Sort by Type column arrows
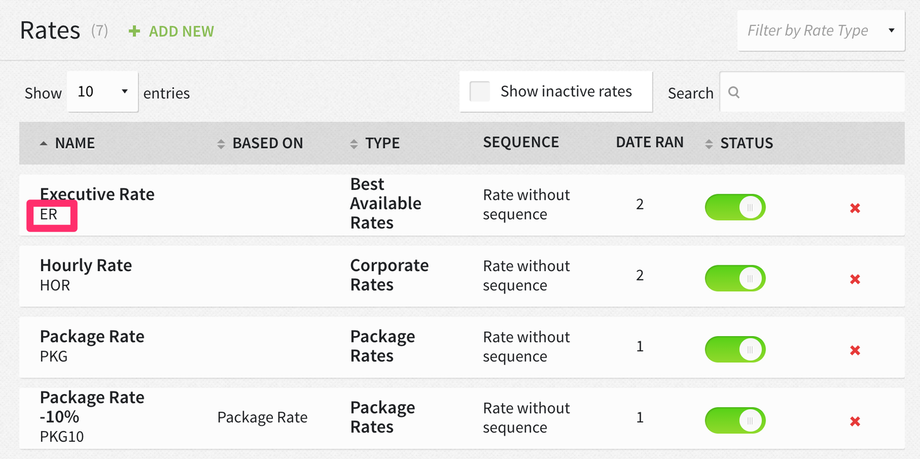 [354, 144]
